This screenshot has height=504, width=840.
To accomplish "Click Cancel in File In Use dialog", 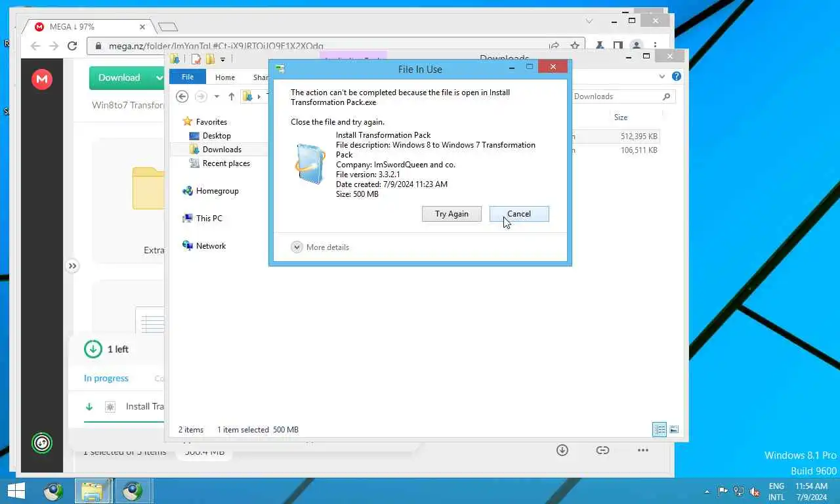I will [x=519, y=214].
